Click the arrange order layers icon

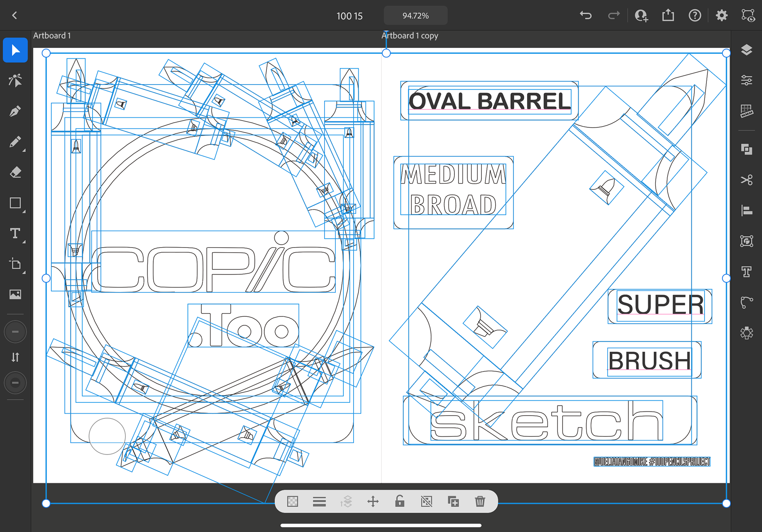tap(346, 501)
